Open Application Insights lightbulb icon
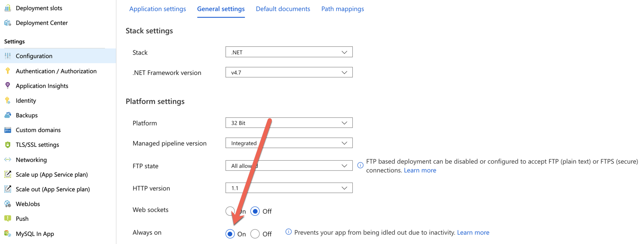The width and height of the screenshot is (644, 244). click(8, 86)
